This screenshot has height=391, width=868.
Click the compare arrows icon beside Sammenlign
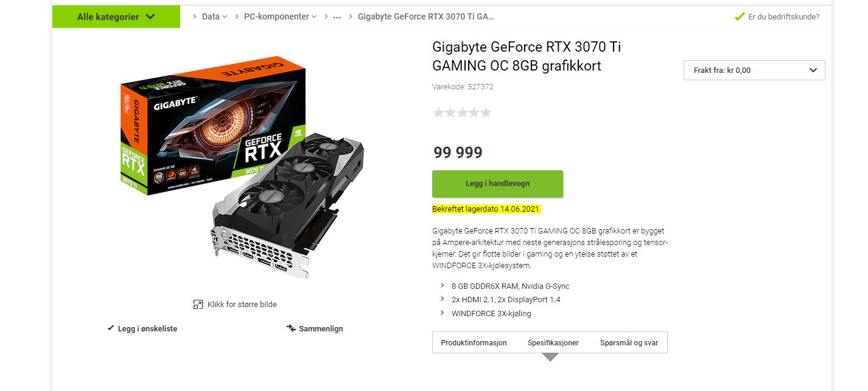pos(291,328)
